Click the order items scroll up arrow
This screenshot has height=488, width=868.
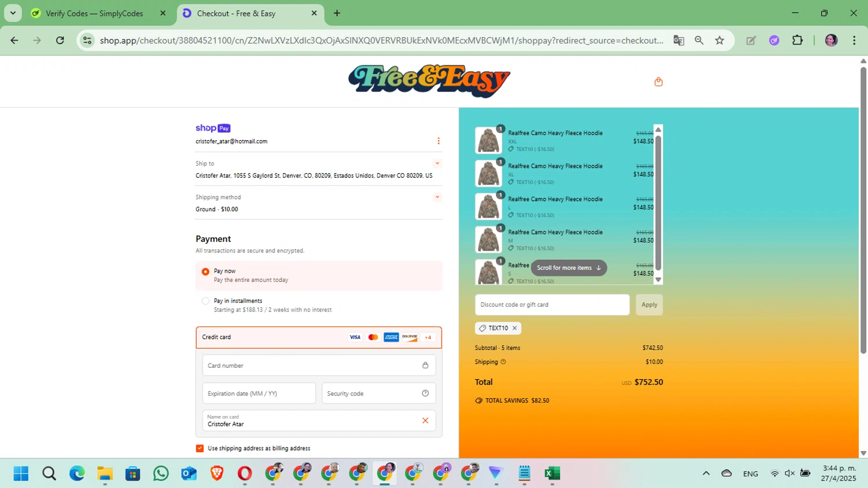[x=658, y=129]
